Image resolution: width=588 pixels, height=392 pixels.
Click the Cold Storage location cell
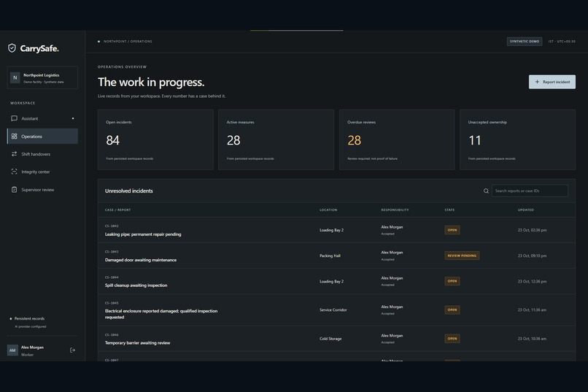(x=330, y=339)
